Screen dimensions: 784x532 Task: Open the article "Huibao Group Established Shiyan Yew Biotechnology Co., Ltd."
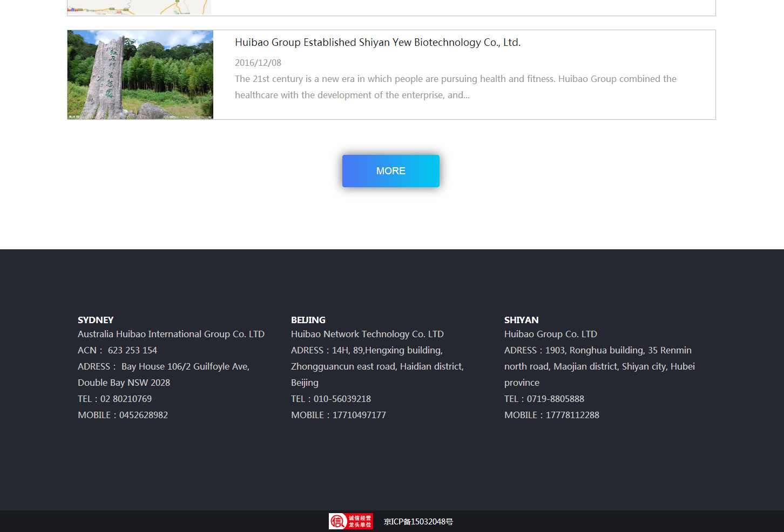coord(377,42)
